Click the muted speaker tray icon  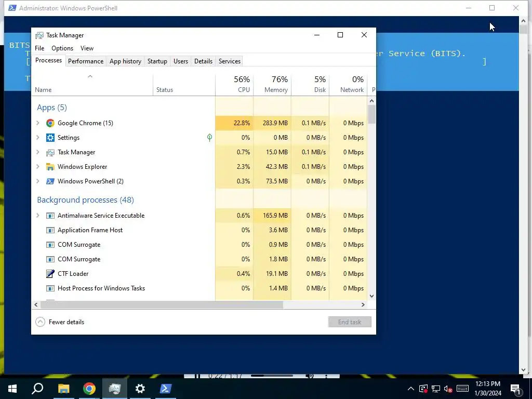click(448, 389)
